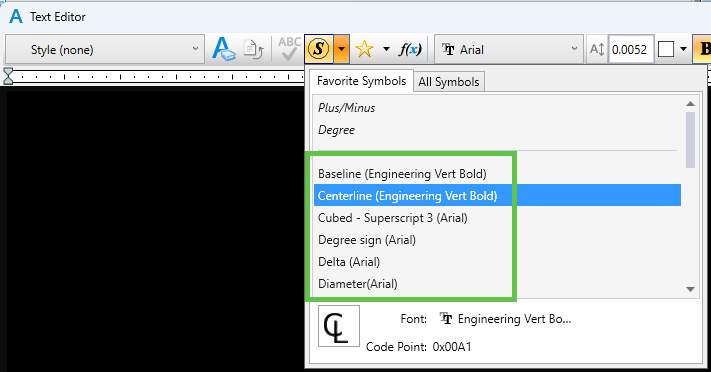Viewport: 711px width, 372px height.
Task: Switch to the All Symbols tab
Action: 449,82
